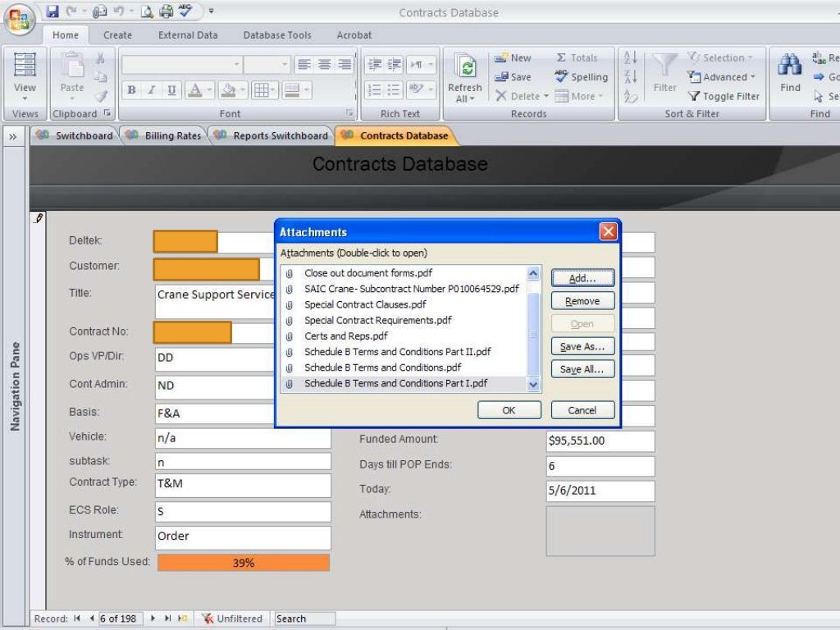Go to next record arrow

(x=153, y=619)
